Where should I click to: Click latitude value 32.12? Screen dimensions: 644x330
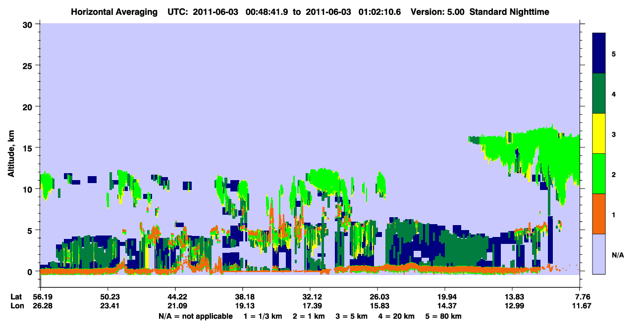[x=310, y=297]
